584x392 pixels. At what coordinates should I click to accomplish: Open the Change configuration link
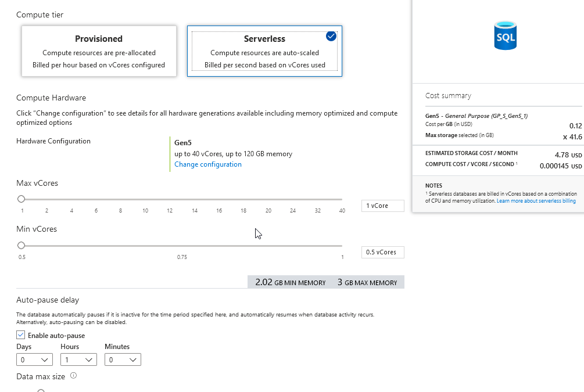click(x=208, y=164)
